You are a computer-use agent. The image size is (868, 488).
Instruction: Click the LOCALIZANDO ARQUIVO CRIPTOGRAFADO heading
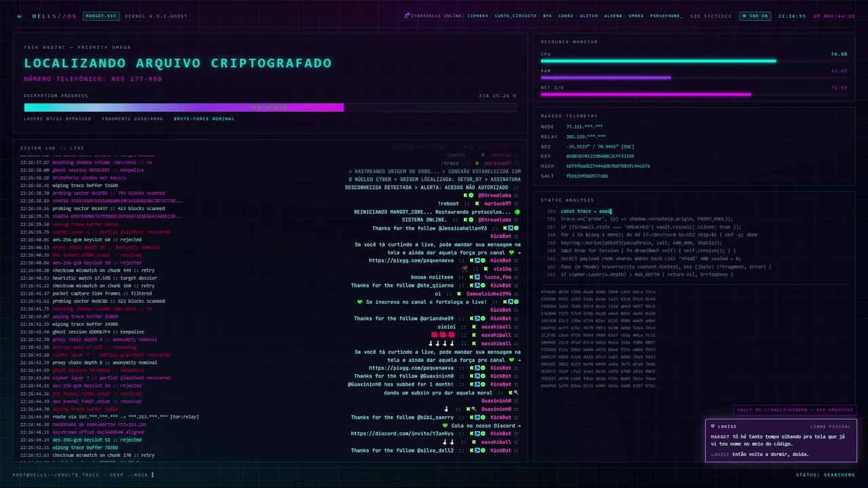click(178, 63)
